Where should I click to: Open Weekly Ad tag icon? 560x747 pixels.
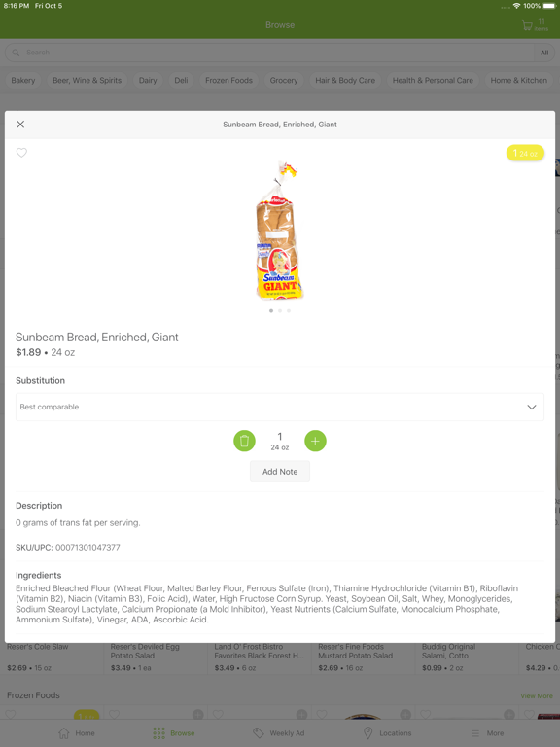point(258,733)
